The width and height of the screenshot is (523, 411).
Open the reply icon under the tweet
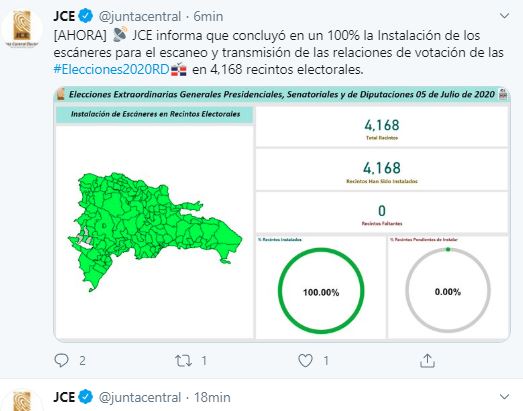(x=61, y=360)
